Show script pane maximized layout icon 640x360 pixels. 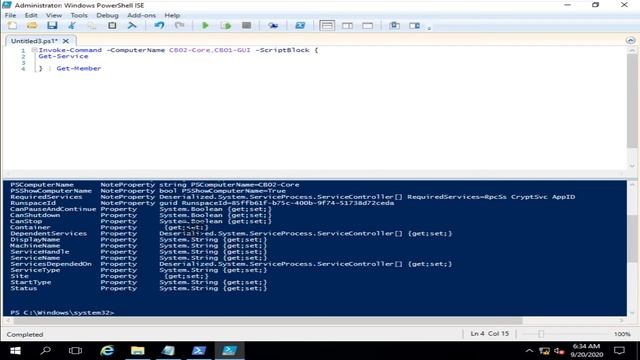(367, 26)
